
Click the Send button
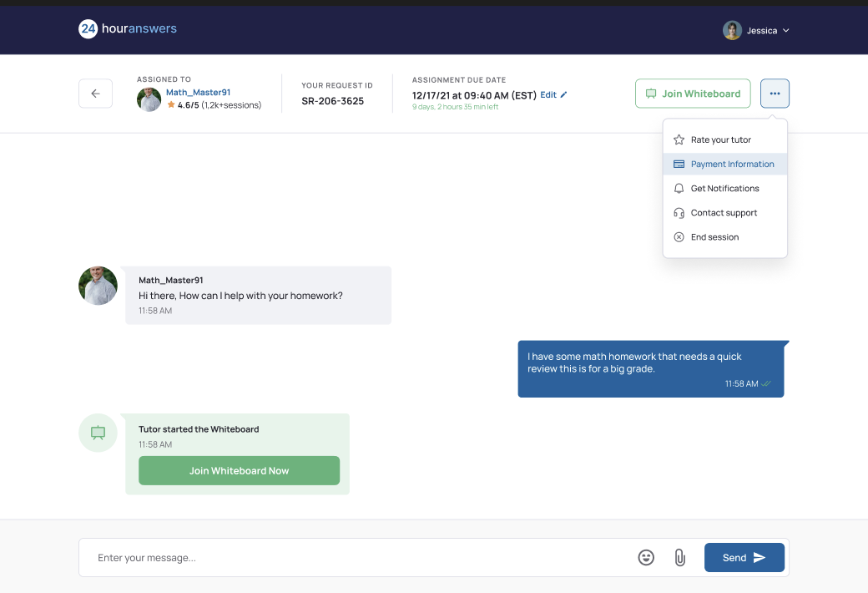coord(744,558)
